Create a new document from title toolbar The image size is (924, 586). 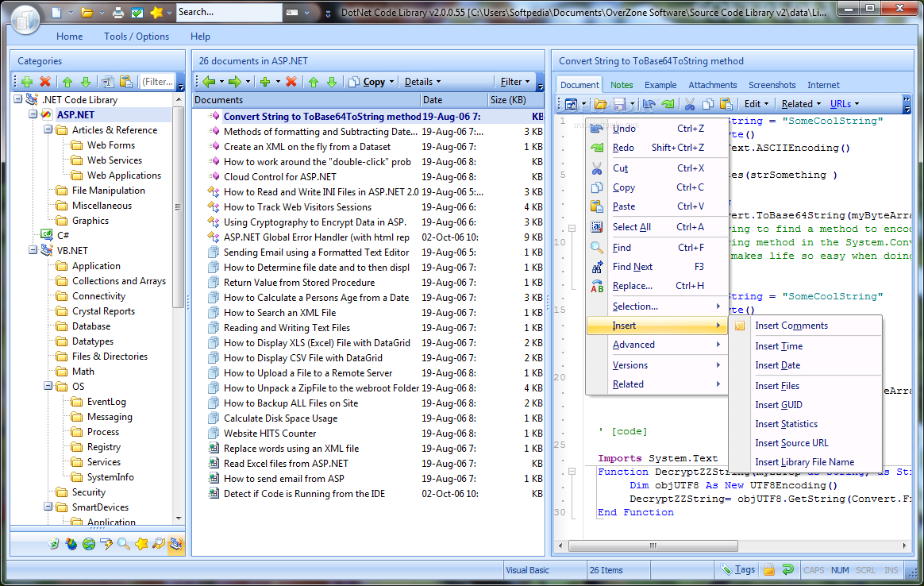[56, 12]
